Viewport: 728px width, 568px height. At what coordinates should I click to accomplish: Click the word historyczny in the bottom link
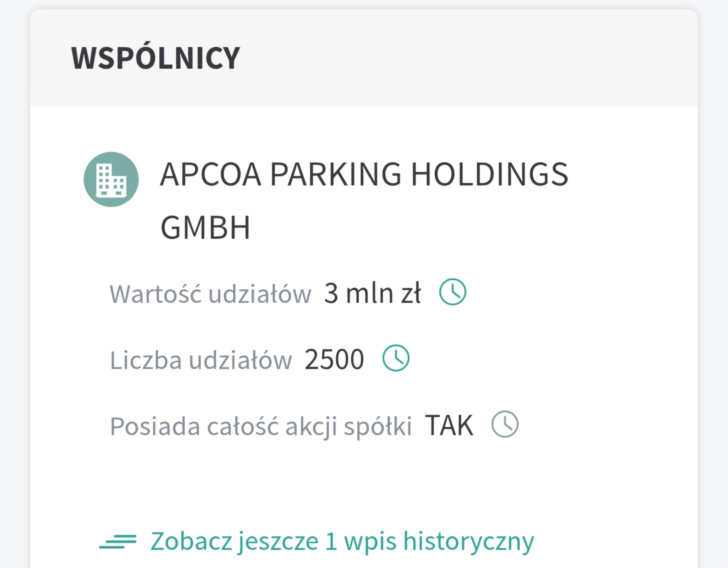pos(469,541)
